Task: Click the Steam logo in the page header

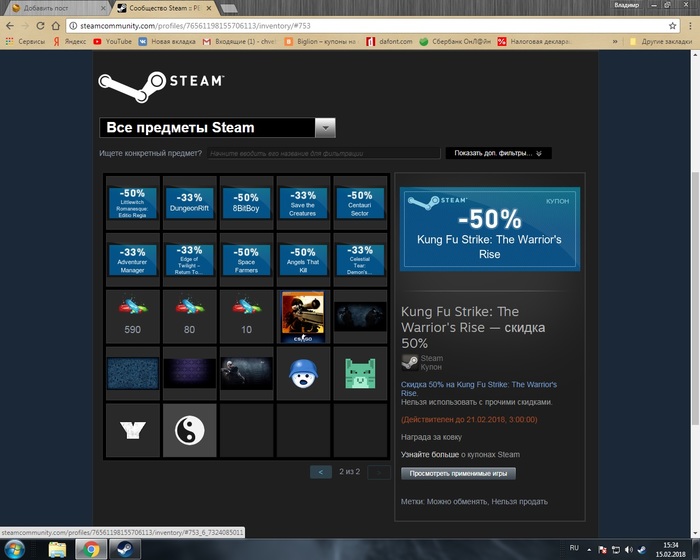Action: pos(161,87)
